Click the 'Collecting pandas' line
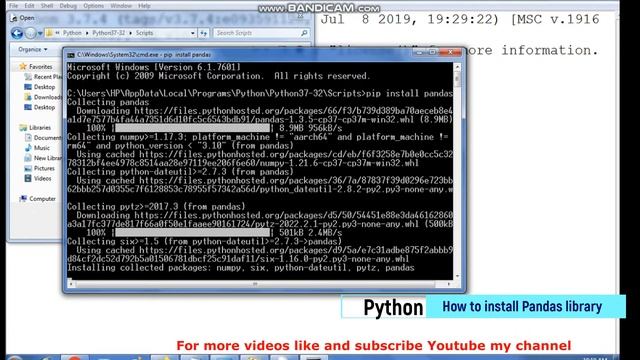The height and width of the screenshot is (360, 640). (108, 102)
